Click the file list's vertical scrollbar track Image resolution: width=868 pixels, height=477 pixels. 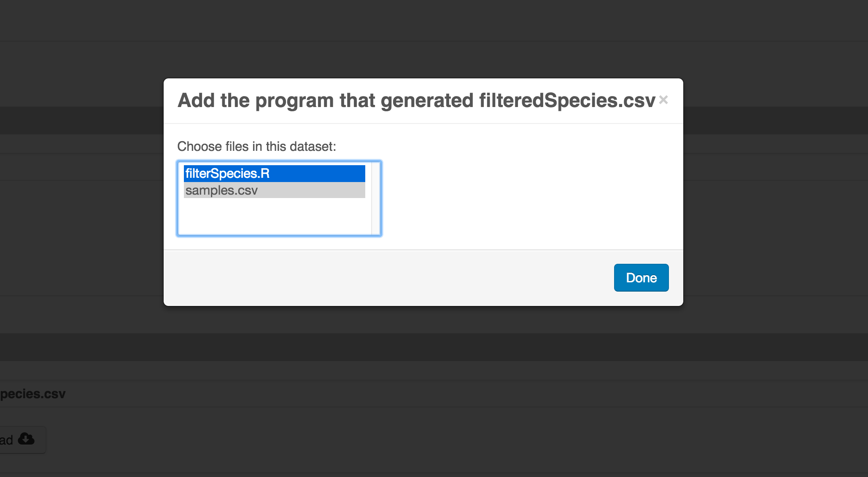[375, 198]
